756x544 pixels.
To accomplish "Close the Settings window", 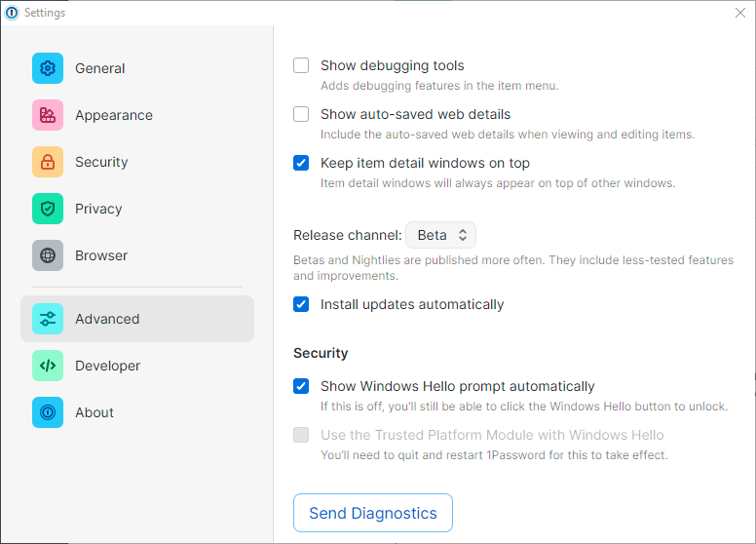I will point(739,13).
